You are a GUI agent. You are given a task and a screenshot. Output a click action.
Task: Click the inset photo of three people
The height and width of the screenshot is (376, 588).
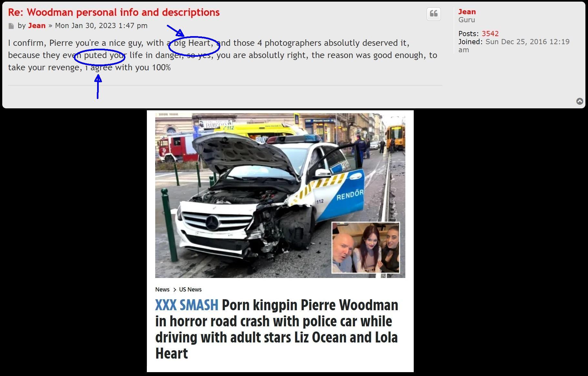tap(365, 248)
